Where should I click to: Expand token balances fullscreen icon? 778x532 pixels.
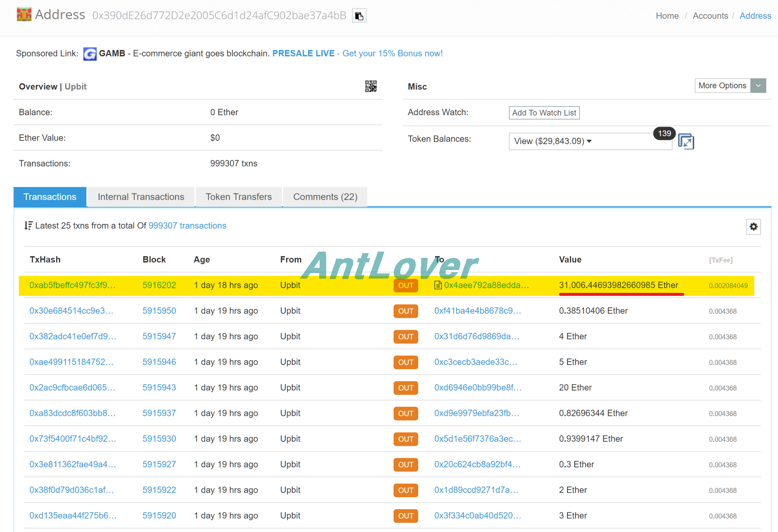686,141
